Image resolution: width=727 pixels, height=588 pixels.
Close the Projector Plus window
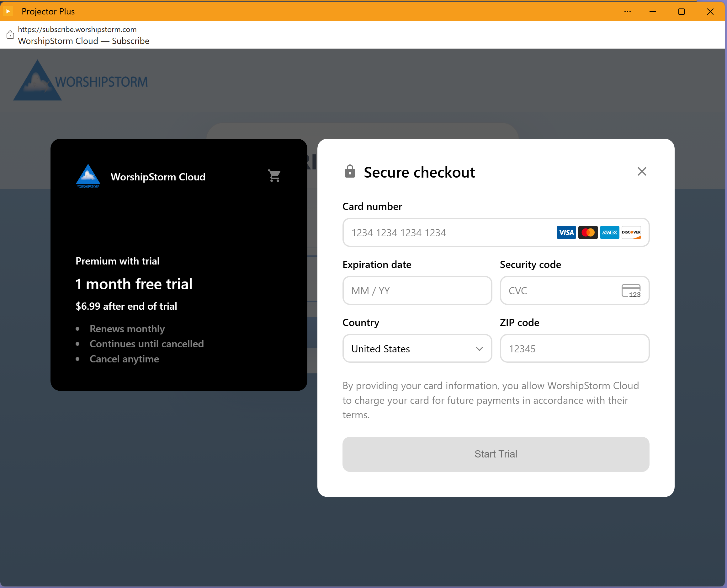coord(710,12)
